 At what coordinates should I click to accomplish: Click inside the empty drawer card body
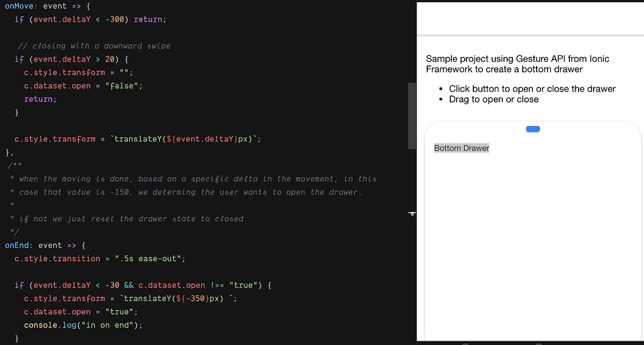click(532, 241)
